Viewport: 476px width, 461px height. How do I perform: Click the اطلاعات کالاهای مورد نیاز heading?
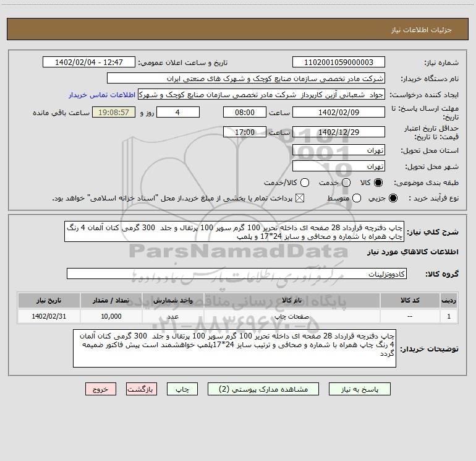tap(412, 252)
